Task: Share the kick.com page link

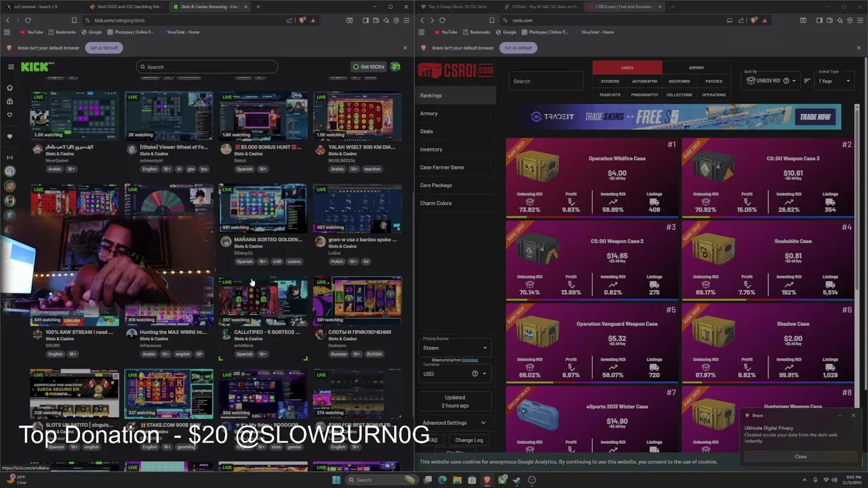Action: [290, 20]
